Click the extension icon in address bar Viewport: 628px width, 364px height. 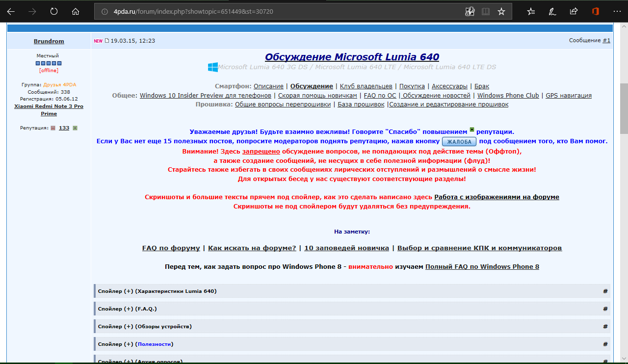(470, 11)
